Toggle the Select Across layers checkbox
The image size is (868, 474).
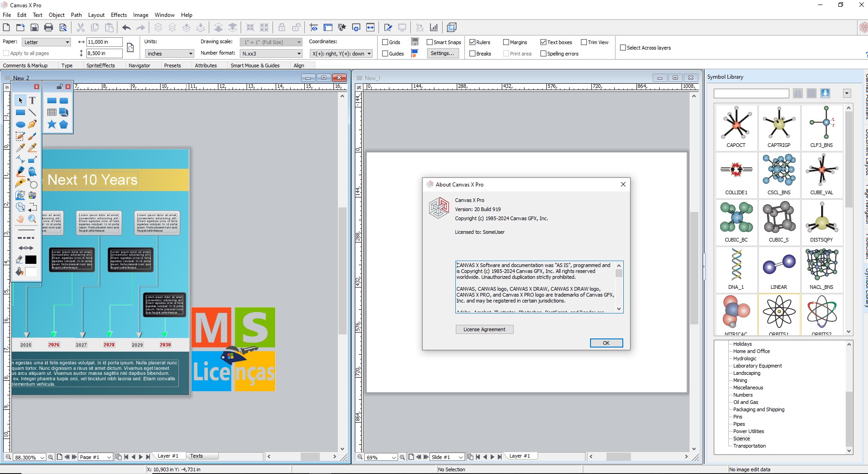(x=623, y=48)
